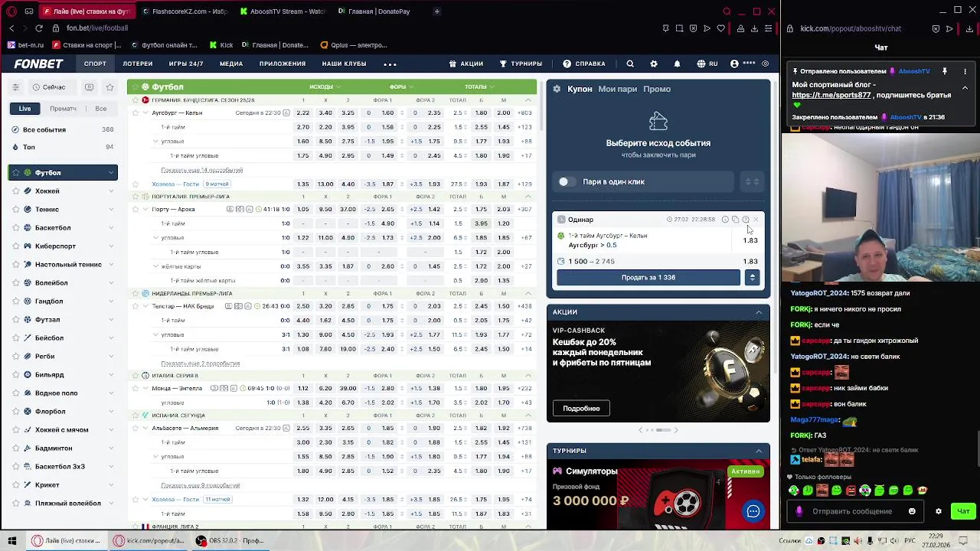Open the ЛОТЕРЕИ menu item
980x551 pixels.
[138, 64]
